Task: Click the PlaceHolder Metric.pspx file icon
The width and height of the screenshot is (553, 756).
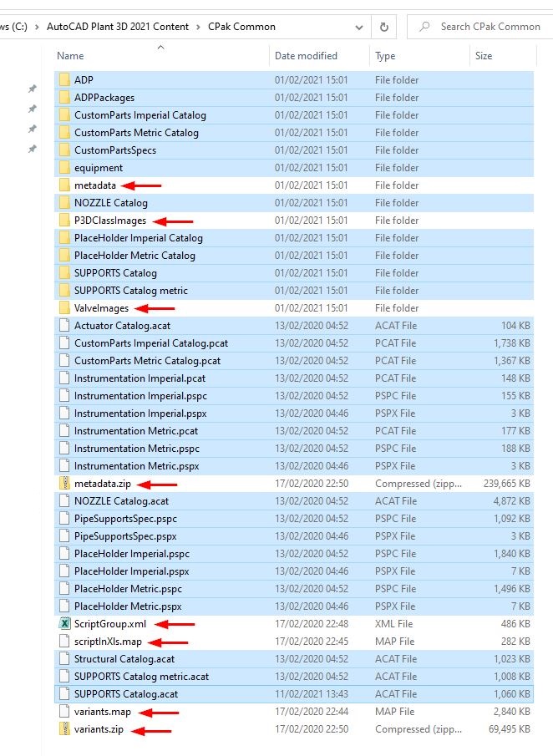Action: (x=64, y=606)
